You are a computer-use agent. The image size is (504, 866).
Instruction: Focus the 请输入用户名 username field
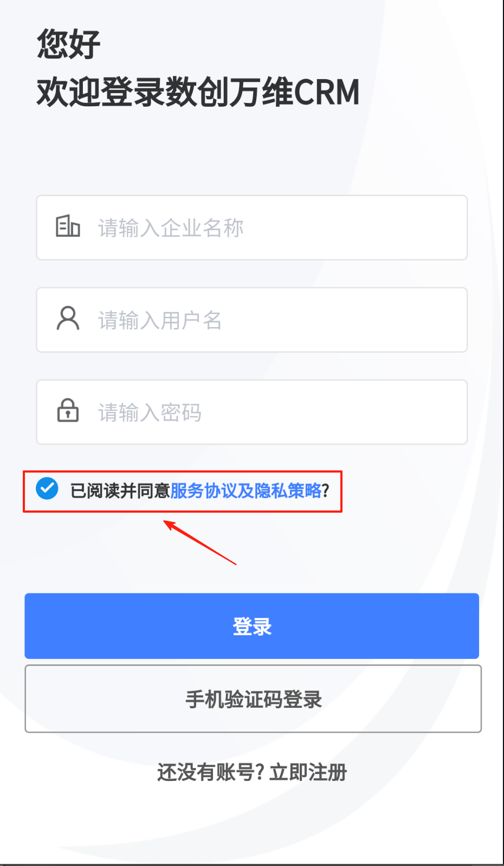point(252,320)
